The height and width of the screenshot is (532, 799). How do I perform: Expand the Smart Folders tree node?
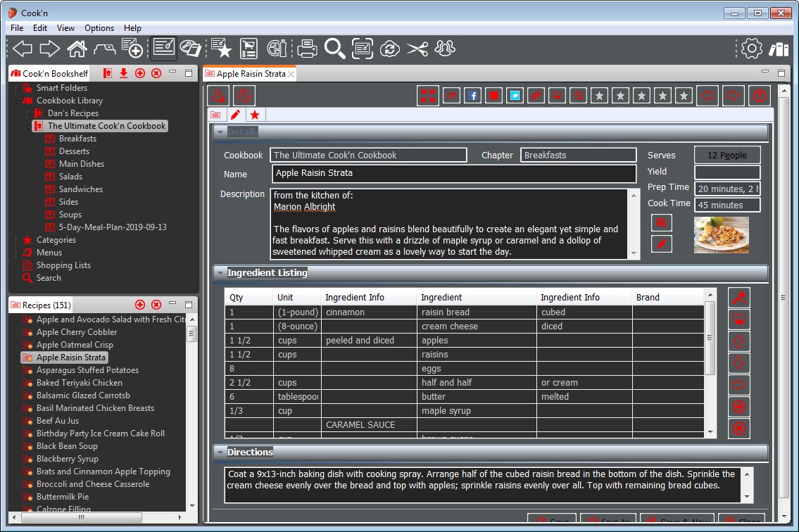(18, 88)
